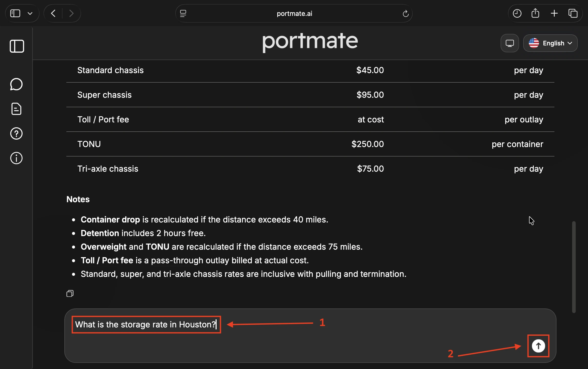Reload the portmate.ai page
588x369 pixels.
point(405,13)
